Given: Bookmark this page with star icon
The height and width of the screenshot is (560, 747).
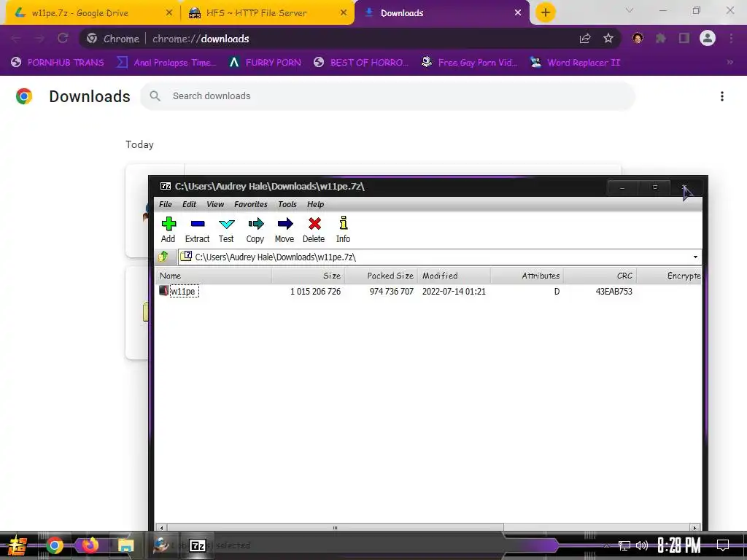Looking at the screenshot, I should click(x=608, y=39).
